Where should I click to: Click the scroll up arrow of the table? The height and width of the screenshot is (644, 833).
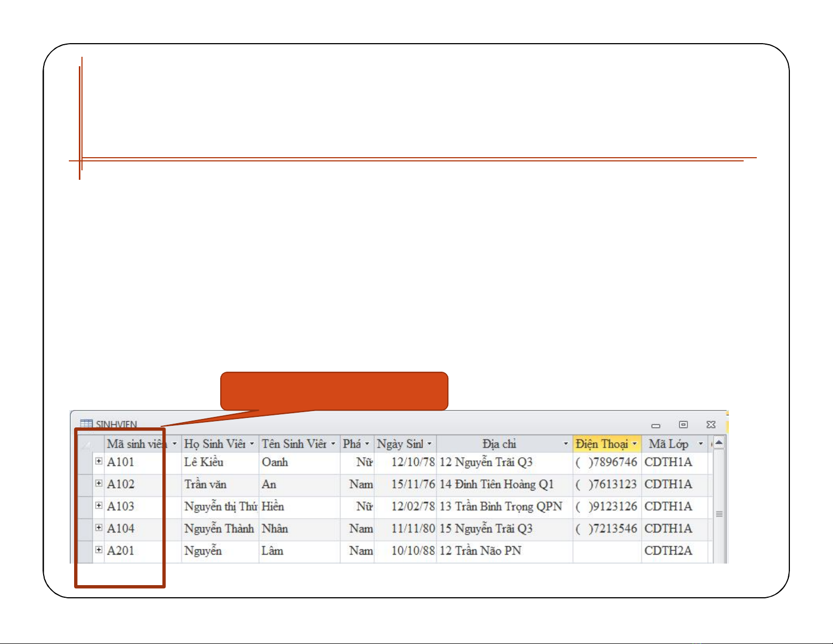pyautogui.click(x=719, y=443)
